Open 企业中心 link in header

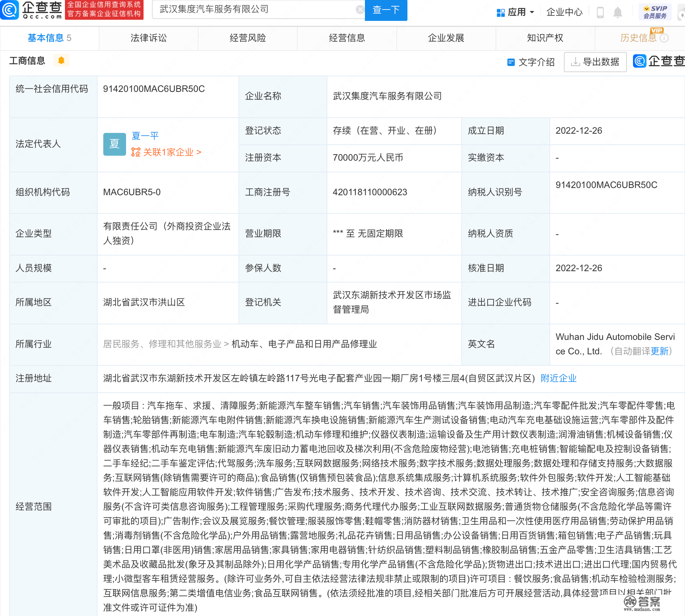coord(564,13)
